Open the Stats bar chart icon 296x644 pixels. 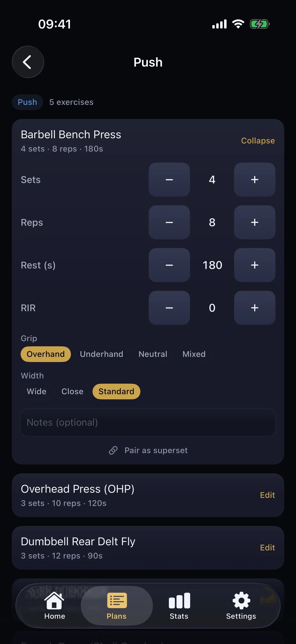179,601
